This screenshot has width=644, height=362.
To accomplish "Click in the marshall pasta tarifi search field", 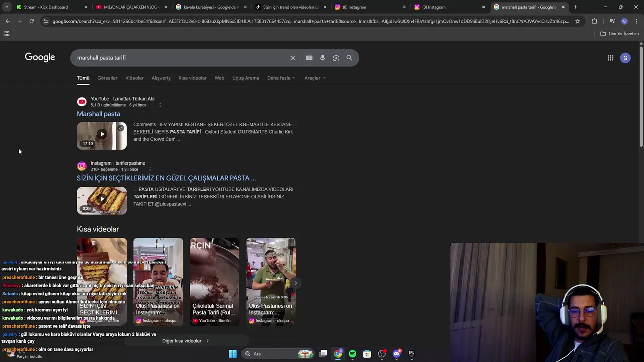I will pyautogui.click(x=181, y=58).
